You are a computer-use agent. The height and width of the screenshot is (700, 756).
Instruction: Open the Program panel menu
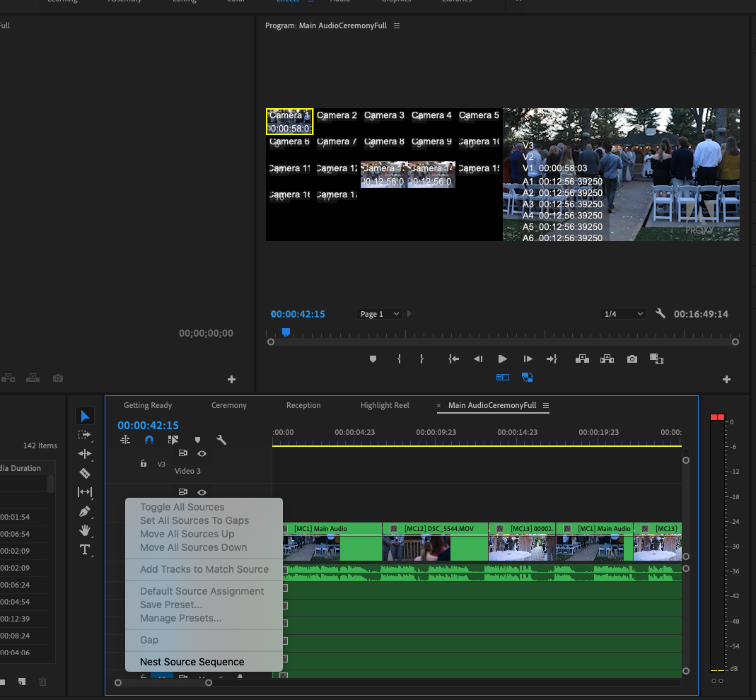[x=396, y=25]
